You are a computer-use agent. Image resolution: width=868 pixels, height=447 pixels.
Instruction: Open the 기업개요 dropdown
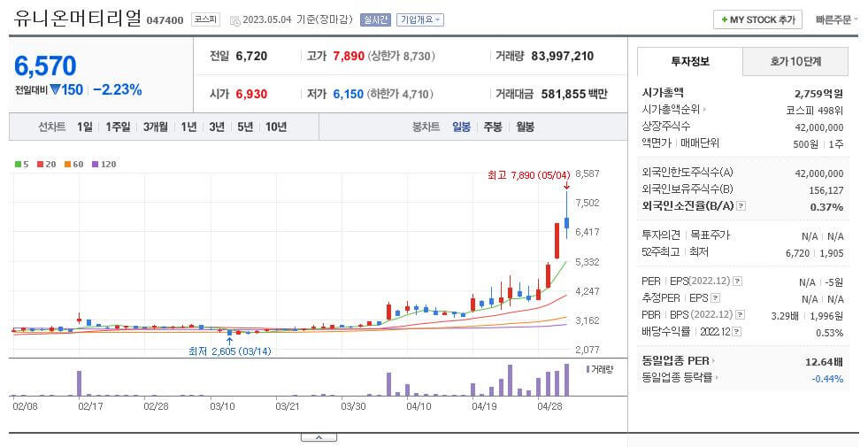420,20
